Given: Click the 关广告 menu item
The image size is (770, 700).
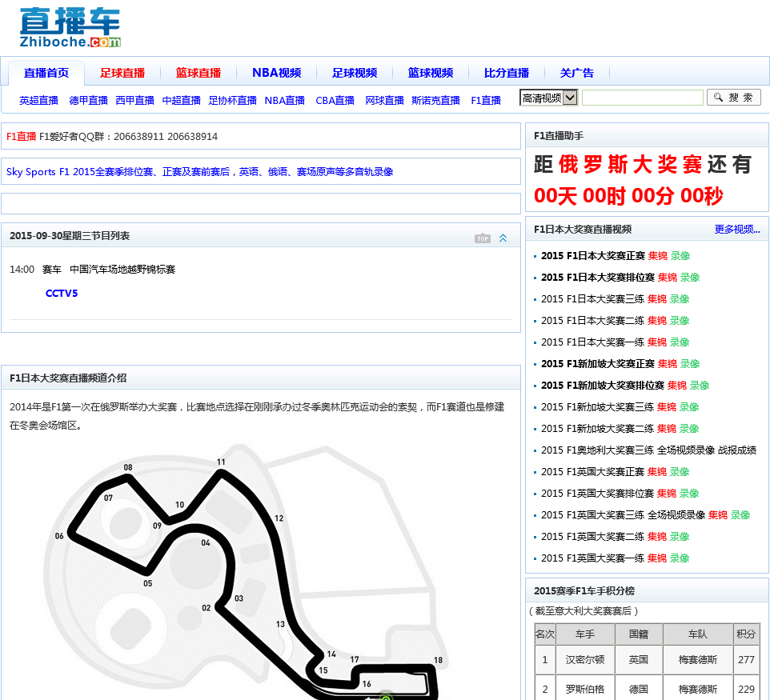Looking at the screenshot, I should pyautogui.click(x=576, y=73).
